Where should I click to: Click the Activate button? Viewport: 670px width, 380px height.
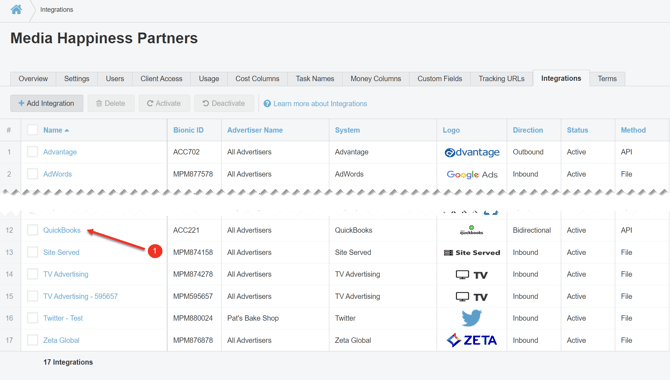pyautogui.click(x=164, y=103)
